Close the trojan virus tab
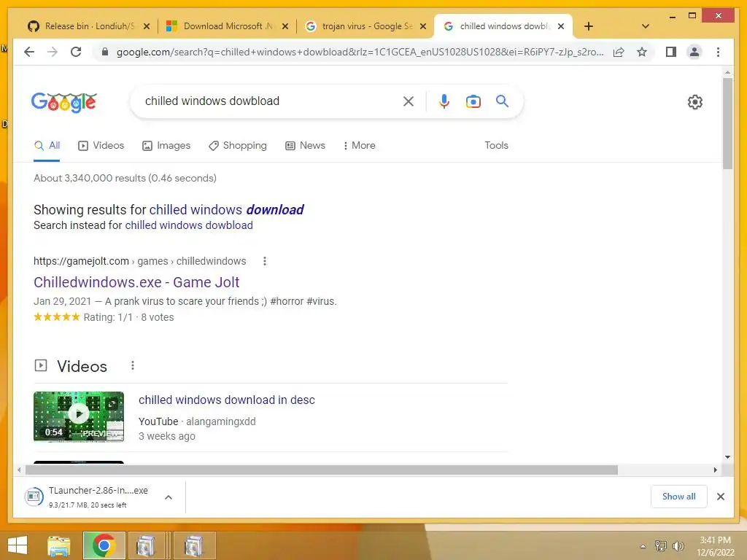Image resolution: width=747 pixels, height=560 pixels. point(422,26)
